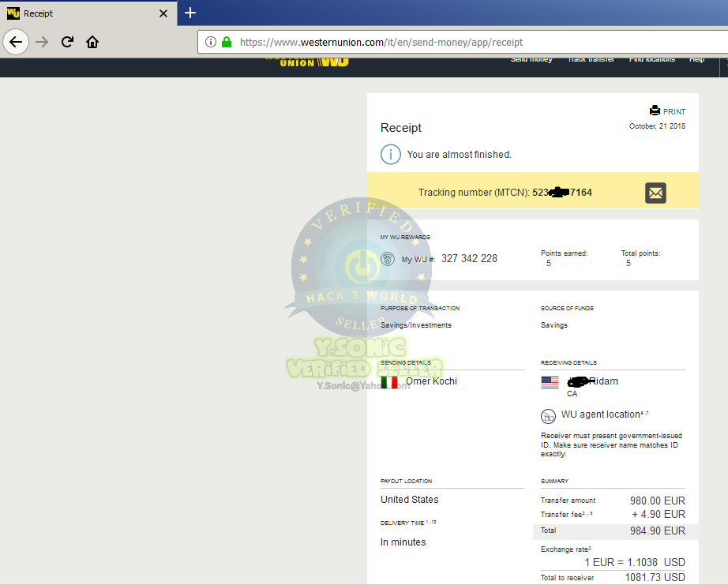Click the Savings source of funds text
The image size is (728, 585).
point(554,325)
